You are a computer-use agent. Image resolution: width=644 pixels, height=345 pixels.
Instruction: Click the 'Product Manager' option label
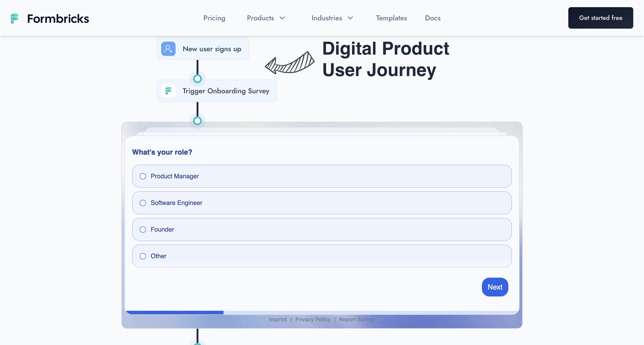[174, 176]
